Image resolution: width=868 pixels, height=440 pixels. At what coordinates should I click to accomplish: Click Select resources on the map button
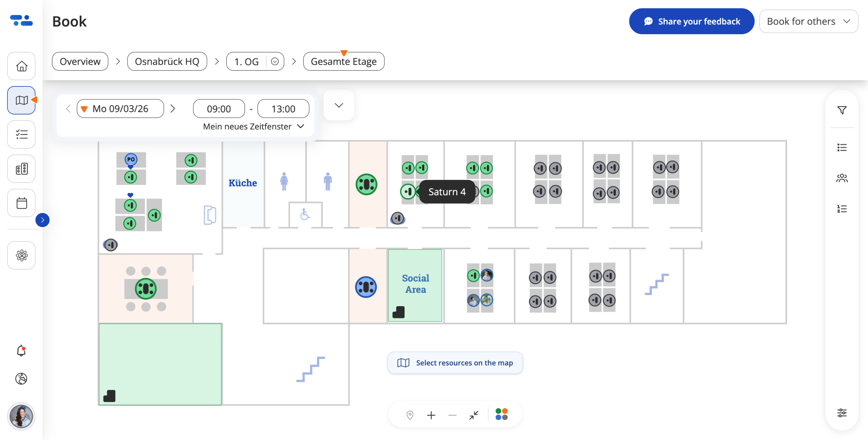click(455, 363)
